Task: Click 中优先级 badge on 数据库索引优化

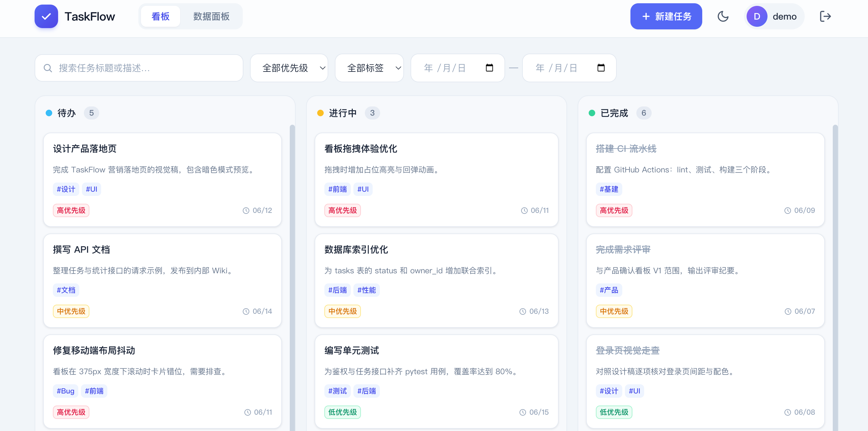Action: tap(342, 311)
